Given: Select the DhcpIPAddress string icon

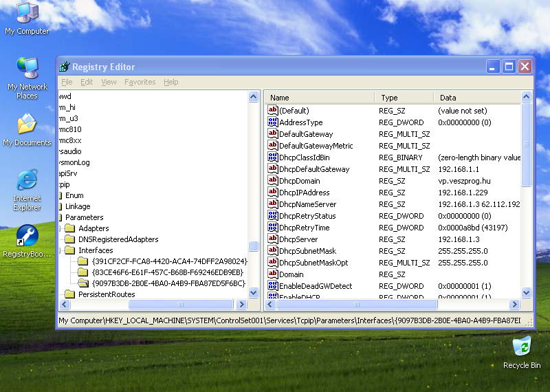Looking at the screenshot, I should coord(272,192).
